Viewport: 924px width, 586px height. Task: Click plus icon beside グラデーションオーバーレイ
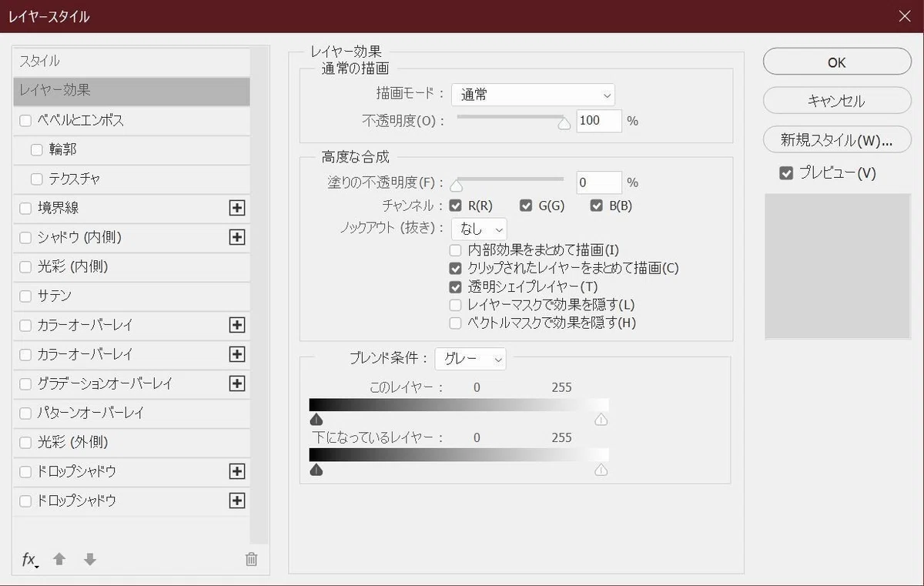coord(237,383)
